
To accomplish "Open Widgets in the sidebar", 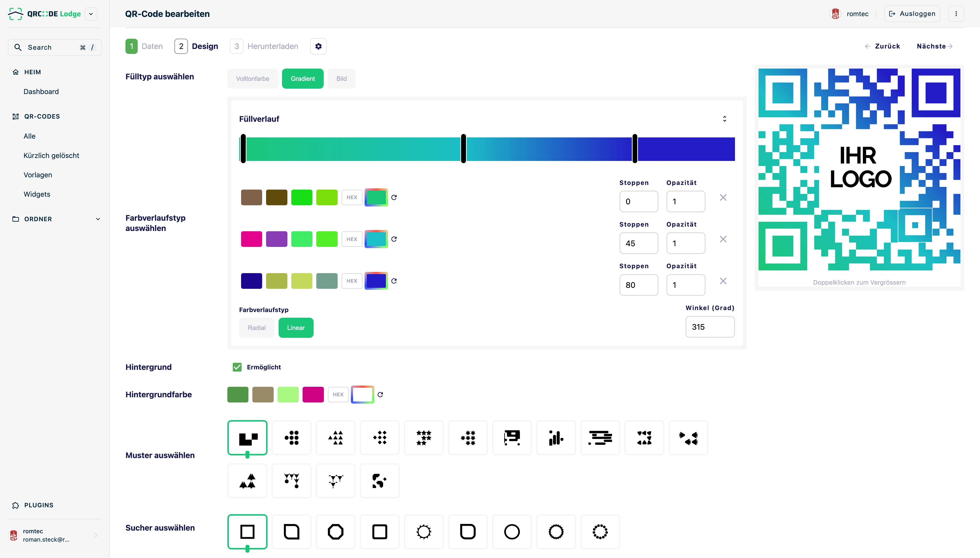I will click(x=37, y=194).
